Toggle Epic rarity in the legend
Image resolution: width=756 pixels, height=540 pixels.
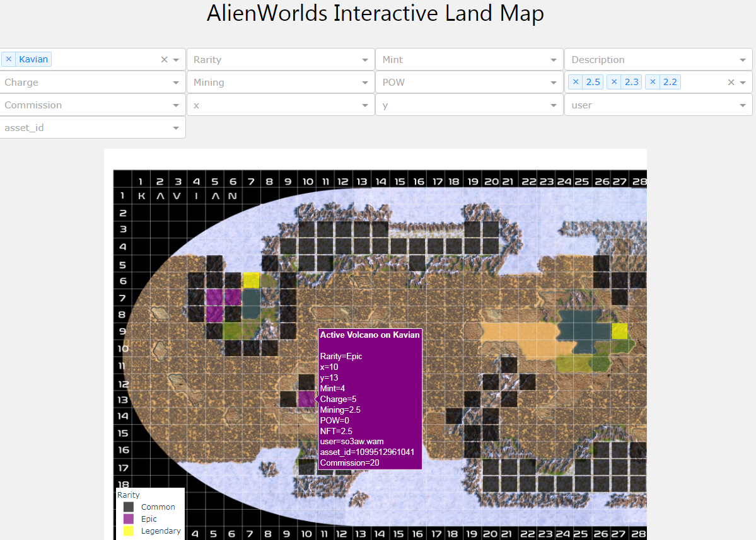[141, 519]
